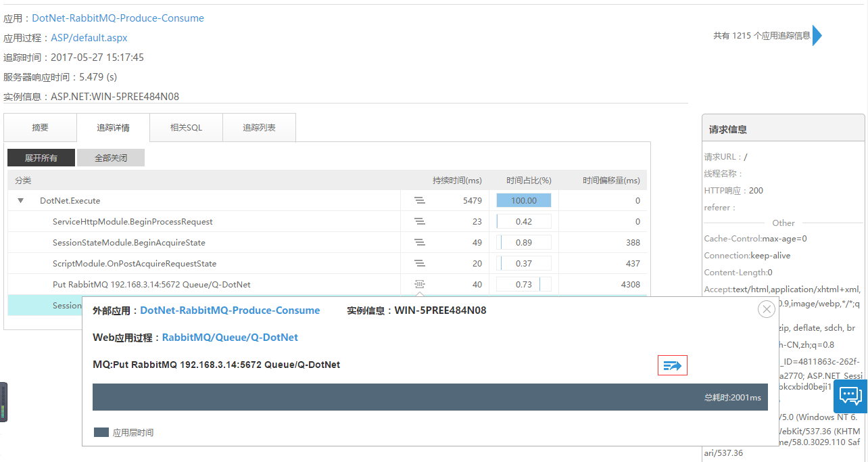This screenshot has height=462, width=868.
Task: Click the Cache-Control max-age=0 entry
Action: [x=755, y=239]
